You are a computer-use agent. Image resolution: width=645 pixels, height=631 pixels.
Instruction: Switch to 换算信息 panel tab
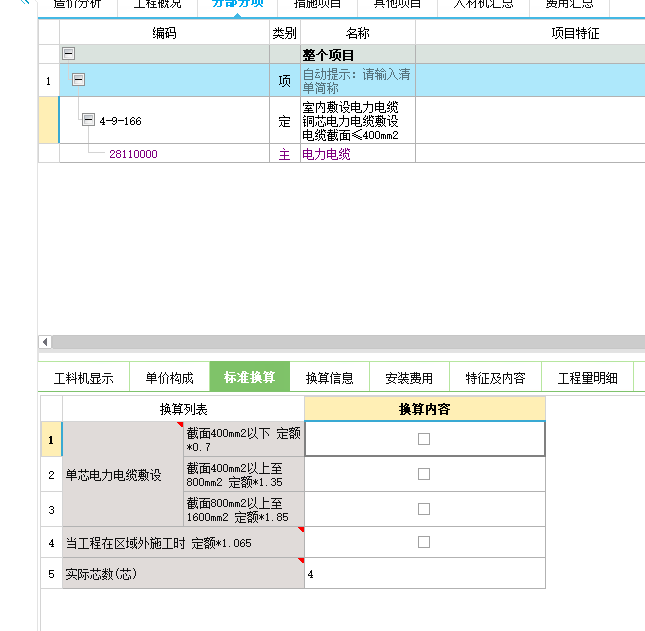coord(329,377)
